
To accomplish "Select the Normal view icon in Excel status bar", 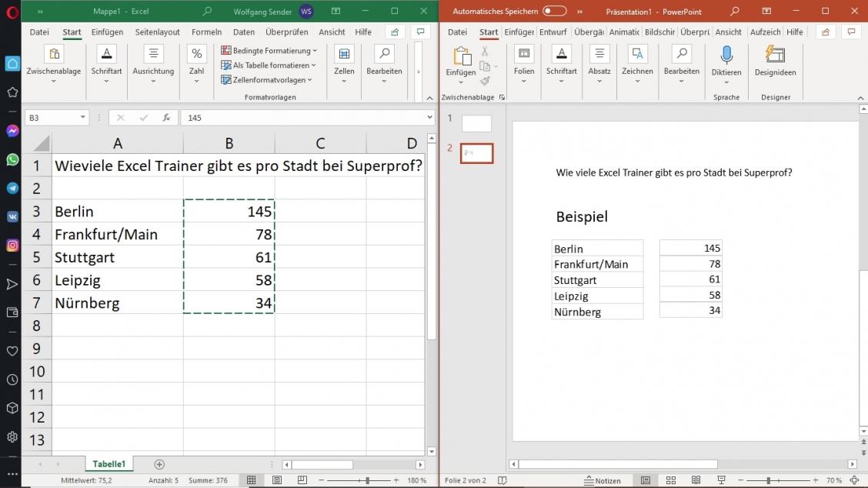I will coord(251,480).
